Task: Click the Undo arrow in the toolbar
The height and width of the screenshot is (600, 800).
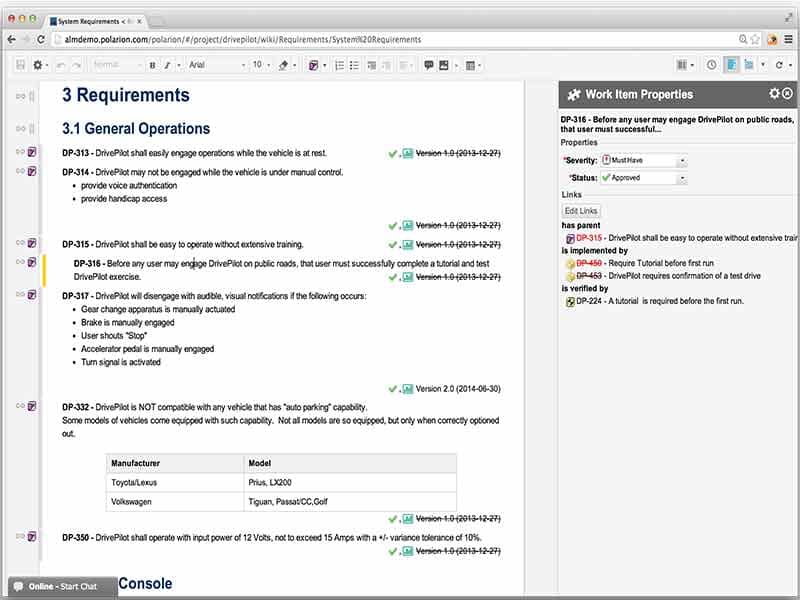Action: [61, 65]
